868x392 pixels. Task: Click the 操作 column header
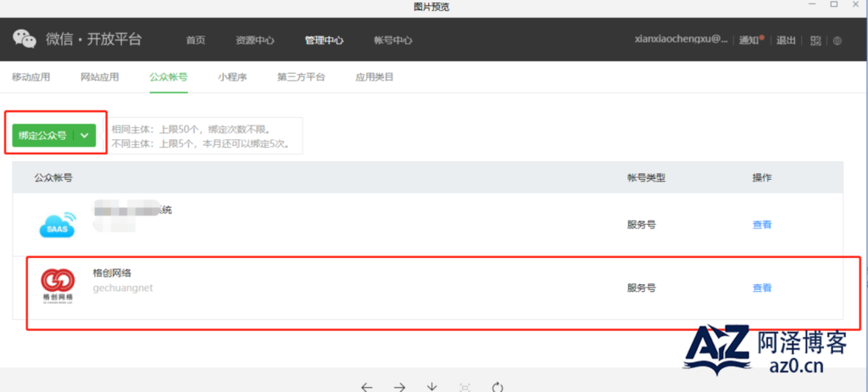762,177
